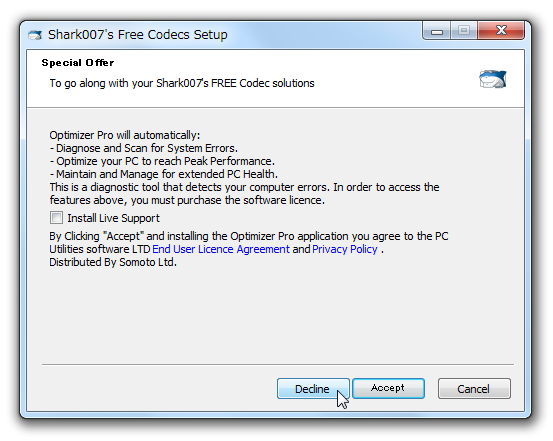The image size is (553, 441).
Task: Click the Shark007's Free Codecs Setup title
Action: [138, 35]
